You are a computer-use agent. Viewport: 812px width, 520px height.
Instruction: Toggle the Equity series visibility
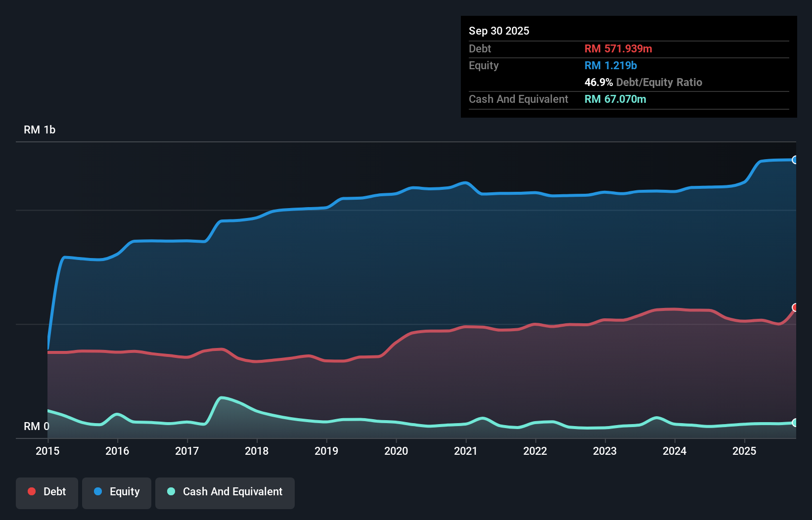point(116,492)
